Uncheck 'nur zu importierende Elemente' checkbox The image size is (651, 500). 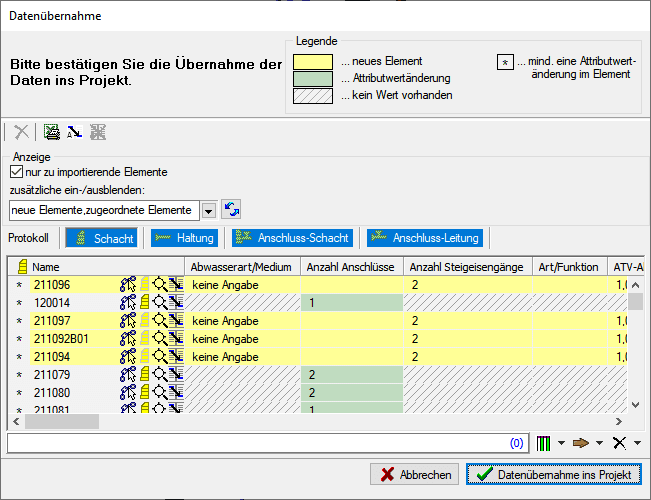point(15,172)
